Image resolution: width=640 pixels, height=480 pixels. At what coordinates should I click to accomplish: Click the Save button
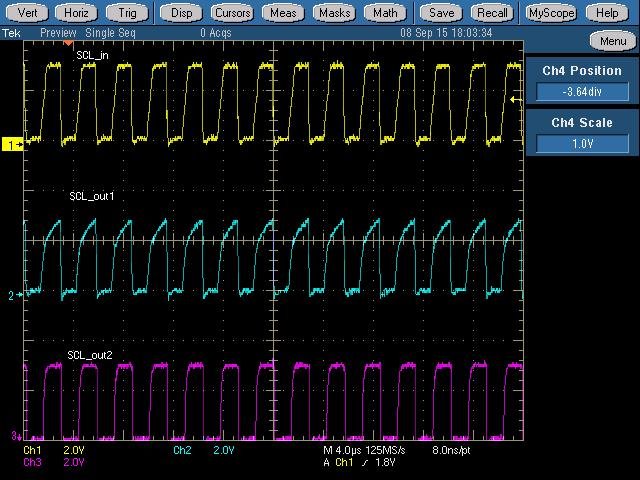point(441,13)
